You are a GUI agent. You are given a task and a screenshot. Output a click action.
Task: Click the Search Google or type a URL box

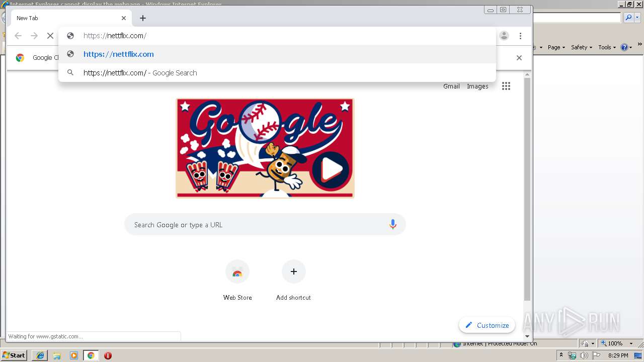coord(265,225)
